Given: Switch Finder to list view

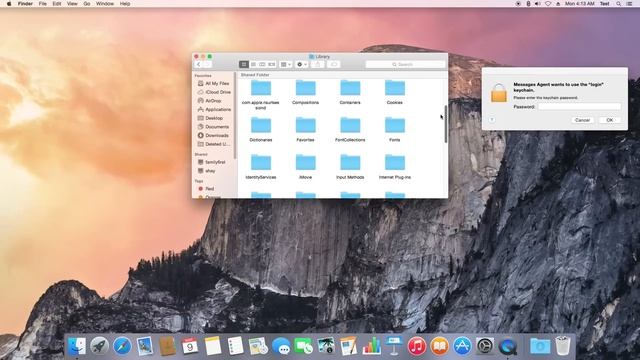Looking at the screenshot, I should tap(253, 64).
